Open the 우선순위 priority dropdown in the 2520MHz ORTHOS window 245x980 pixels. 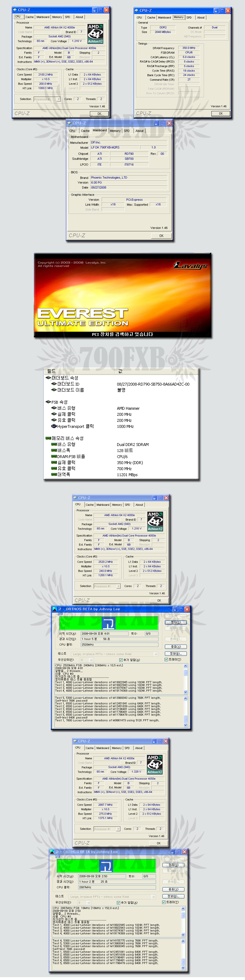91,660
